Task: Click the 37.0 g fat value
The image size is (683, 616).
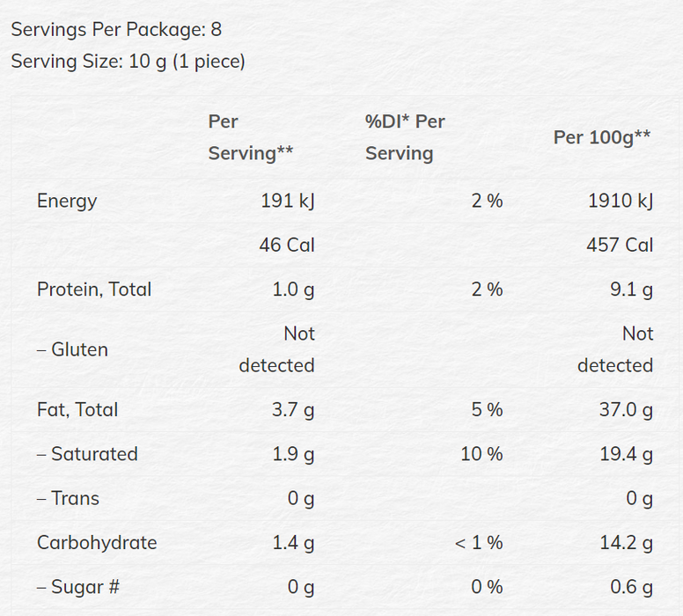Action: point(624,409)
